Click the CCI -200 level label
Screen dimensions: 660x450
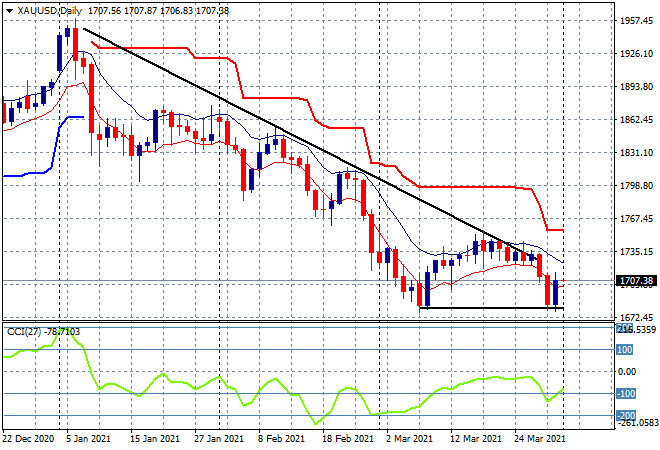point(625,415)
